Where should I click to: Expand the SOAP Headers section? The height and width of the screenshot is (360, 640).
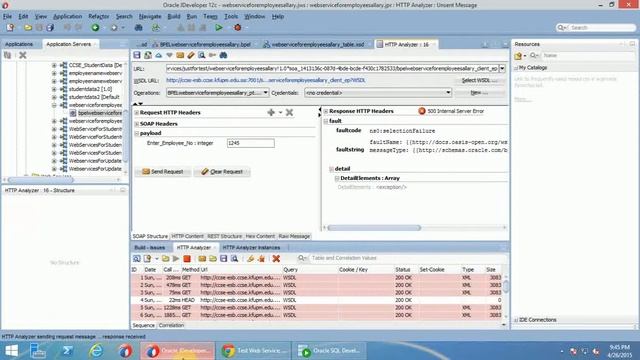pyautogui.click(x=137, y=124)
